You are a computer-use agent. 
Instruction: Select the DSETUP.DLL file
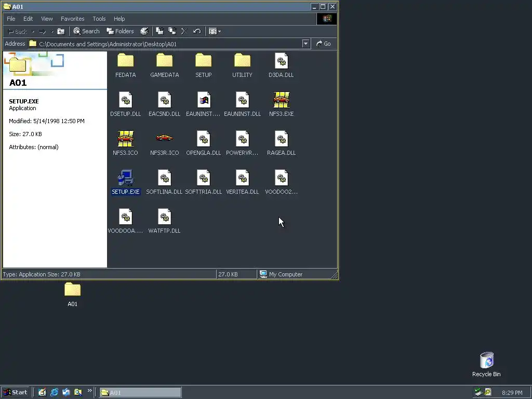pos(126,104)
